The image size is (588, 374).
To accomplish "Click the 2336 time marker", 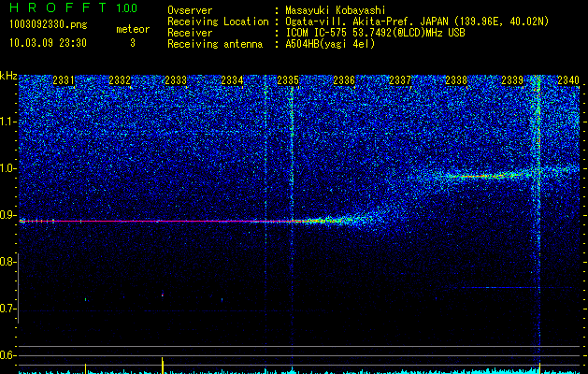I will (344, 80).
